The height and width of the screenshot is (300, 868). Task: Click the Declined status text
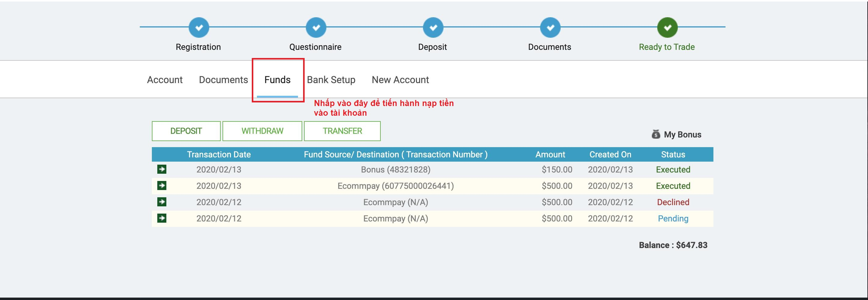click(x=673, y=202)
